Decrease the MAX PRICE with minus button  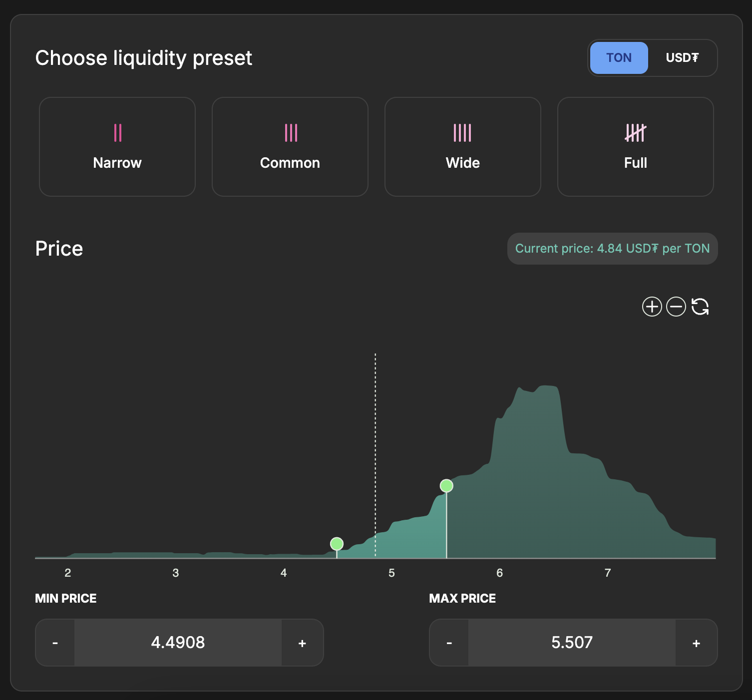[x=449, y=643]
